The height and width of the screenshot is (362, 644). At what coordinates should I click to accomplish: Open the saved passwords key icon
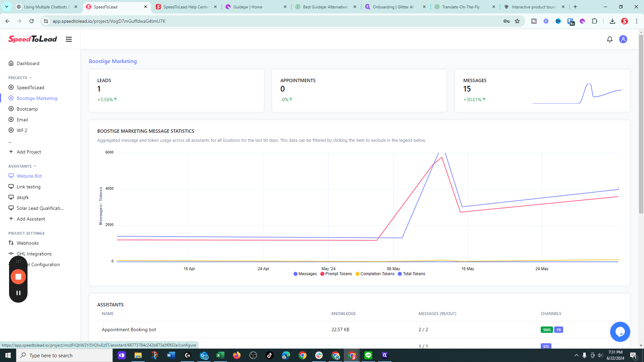(506, 21)
